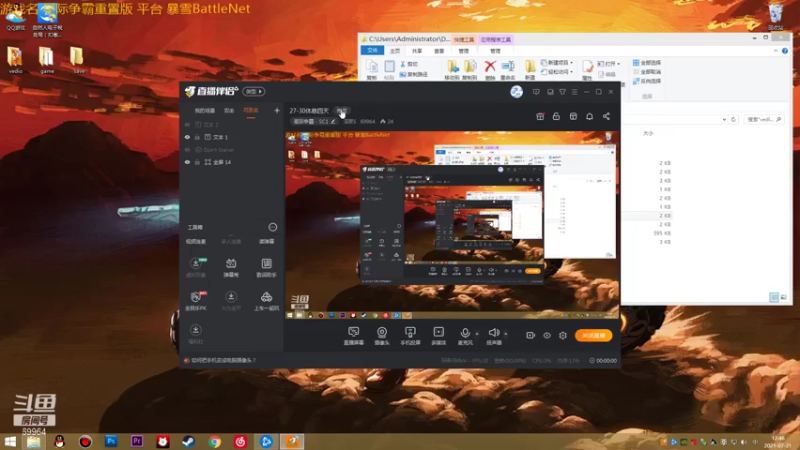The height and width of the screenshot is (450, 800).
Task: Expand 轻松访问 dropdown in Explorer ribbon
Action: point(571,72)
